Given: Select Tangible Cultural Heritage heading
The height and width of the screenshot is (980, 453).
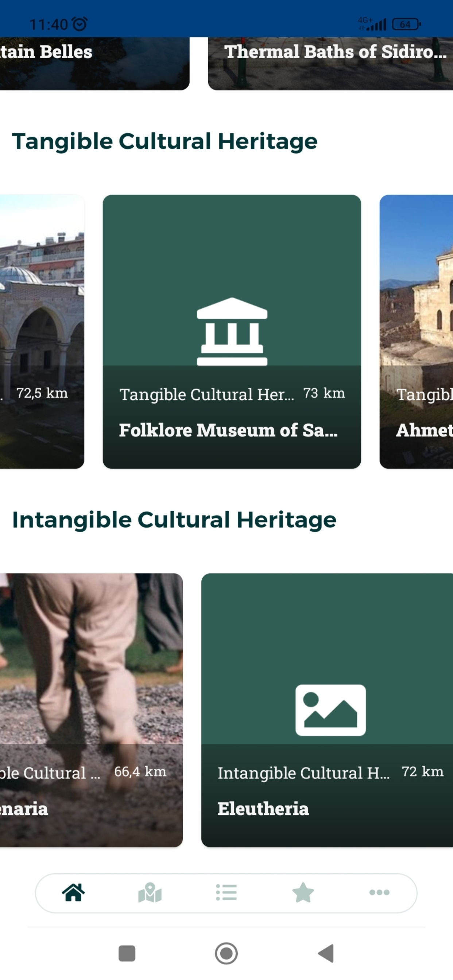Looking at the screenshot, I should [x=164, y=141].
